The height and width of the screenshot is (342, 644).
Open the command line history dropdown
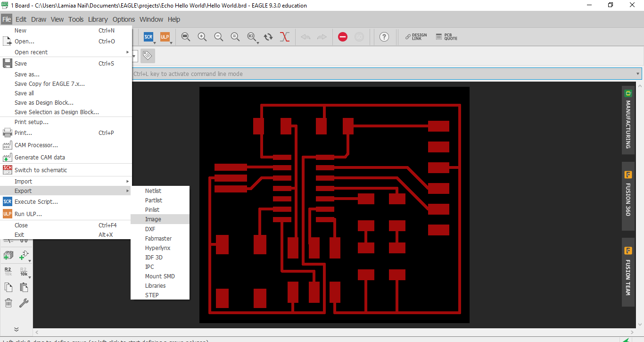tap(638, 74)
